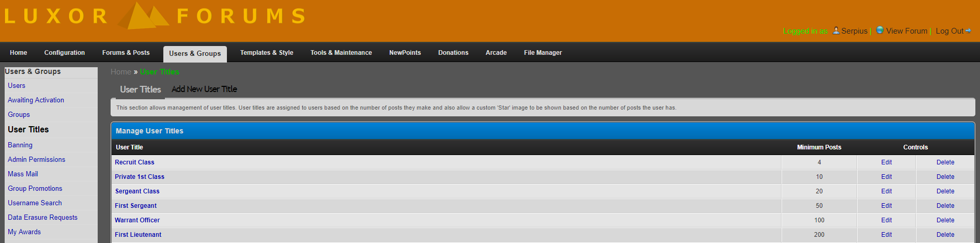980x243 pixels.
Task: Open Templates & Style section
Action: pos(267,53)
